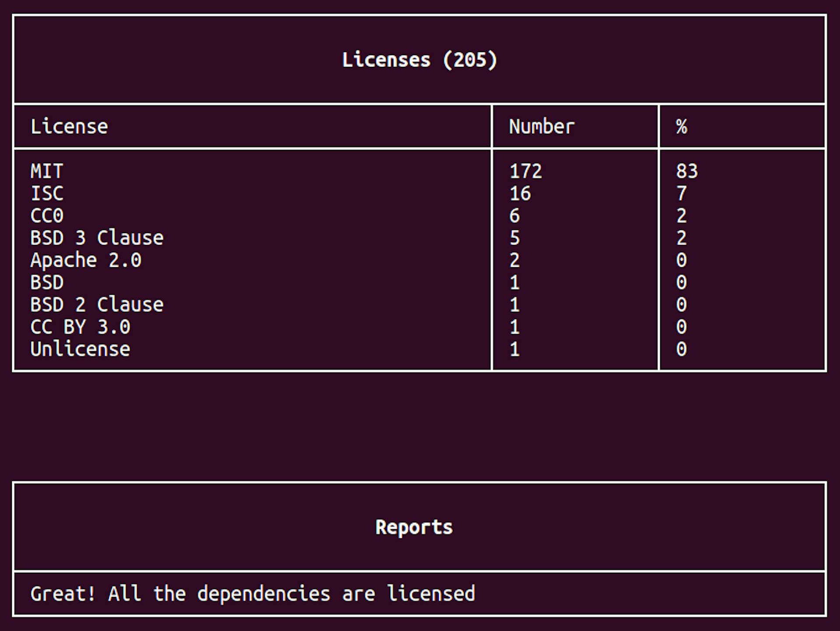Select the ISC license entry

[x=47, y=193]
